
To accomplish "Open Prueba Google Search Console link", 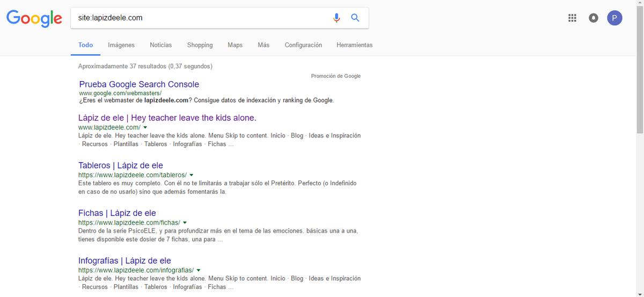I will (x=139, y=84).
